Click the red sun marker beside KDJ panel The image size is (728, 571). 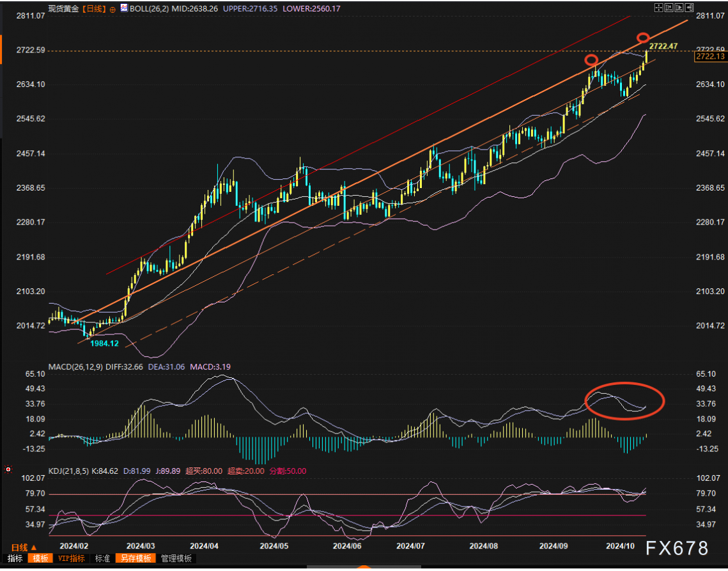pyautogui.click(x=8, y=470)
